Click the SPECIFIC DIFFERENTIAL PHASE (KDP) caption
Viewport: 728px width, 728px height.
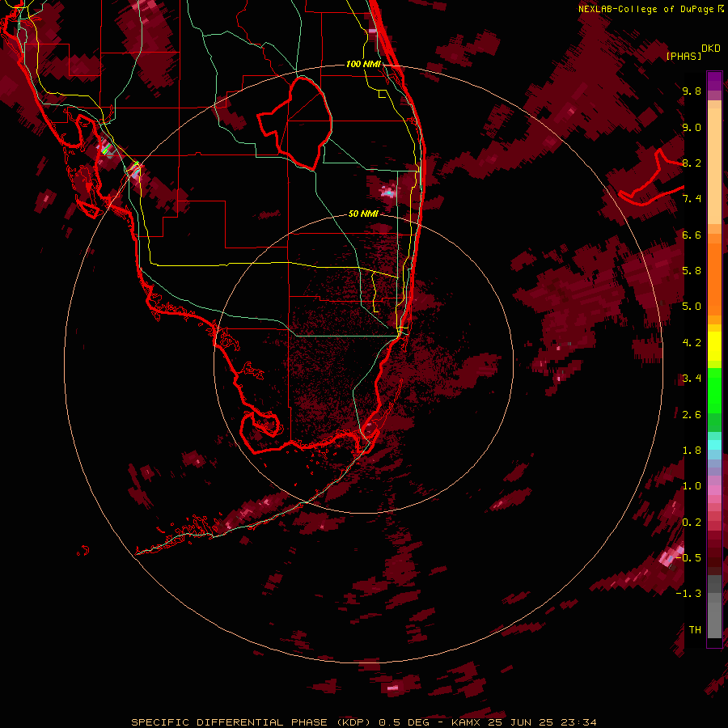(x=254, y=722)
